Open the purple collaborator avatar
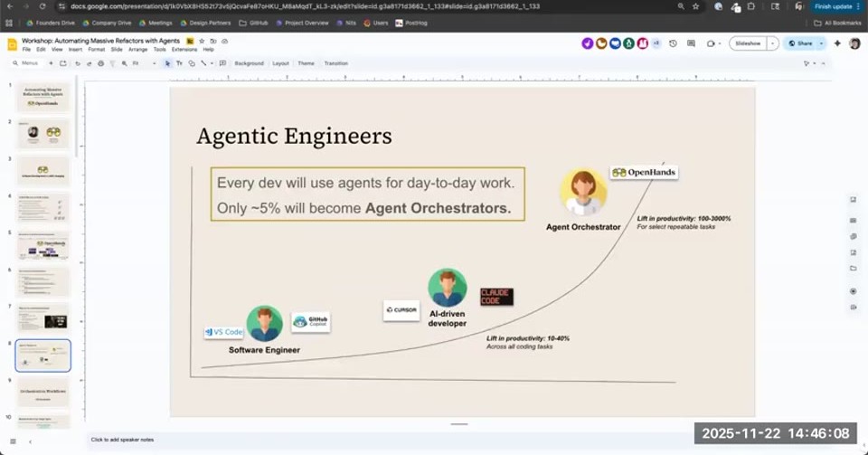Screen dimensions: 868x455 (x=588, y=43)
